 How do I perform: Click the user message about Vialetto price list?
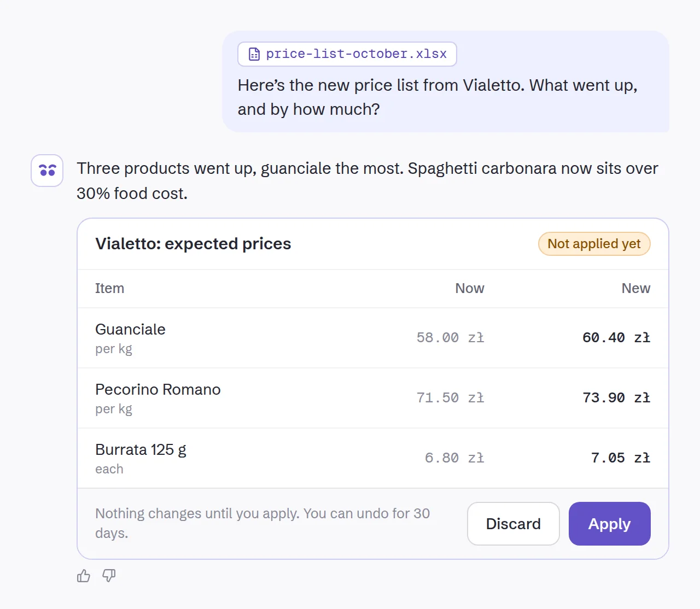click(x=437, y=97)
